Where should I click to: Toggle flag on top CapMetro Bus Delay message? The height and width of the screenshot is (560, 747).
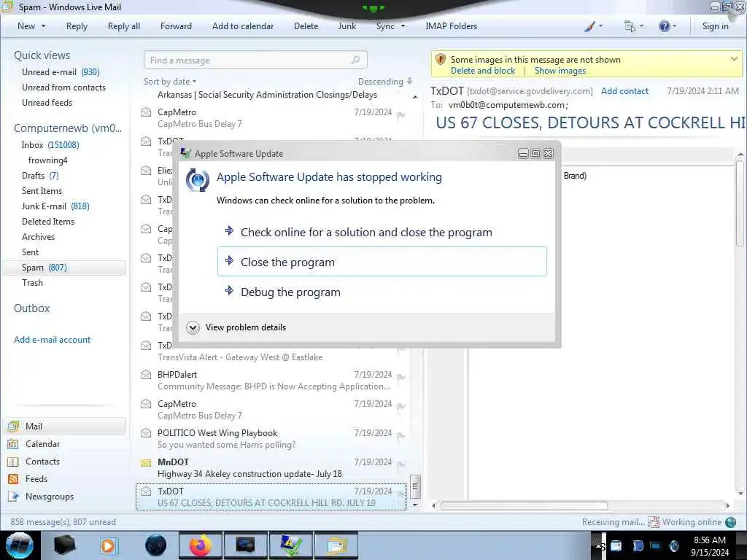point(401,114)
